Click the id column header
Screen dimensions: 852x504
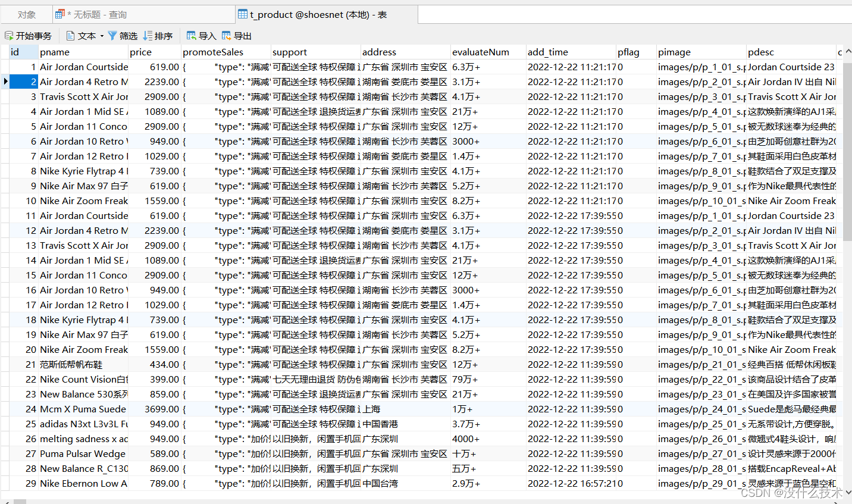[24, 52]
